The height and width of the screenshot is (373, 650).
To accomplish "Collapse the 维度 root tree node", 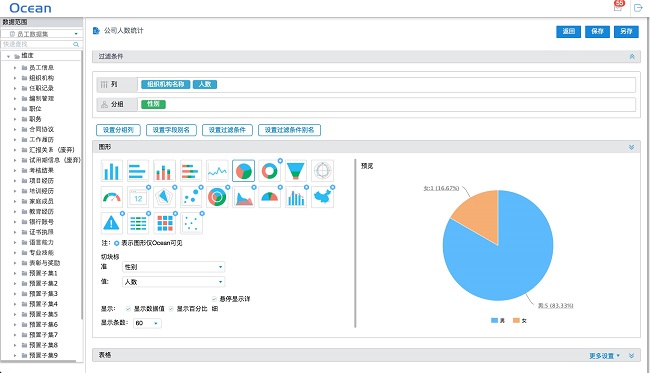I will tap(8, 56).
